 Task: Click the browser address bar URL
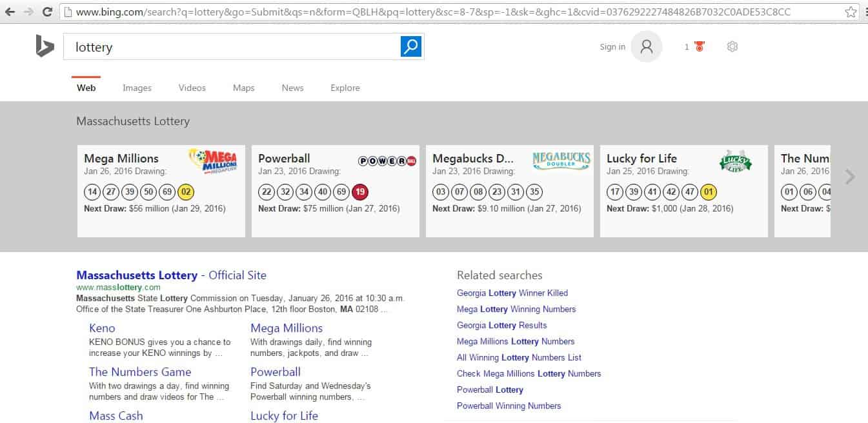pos(432,12)
